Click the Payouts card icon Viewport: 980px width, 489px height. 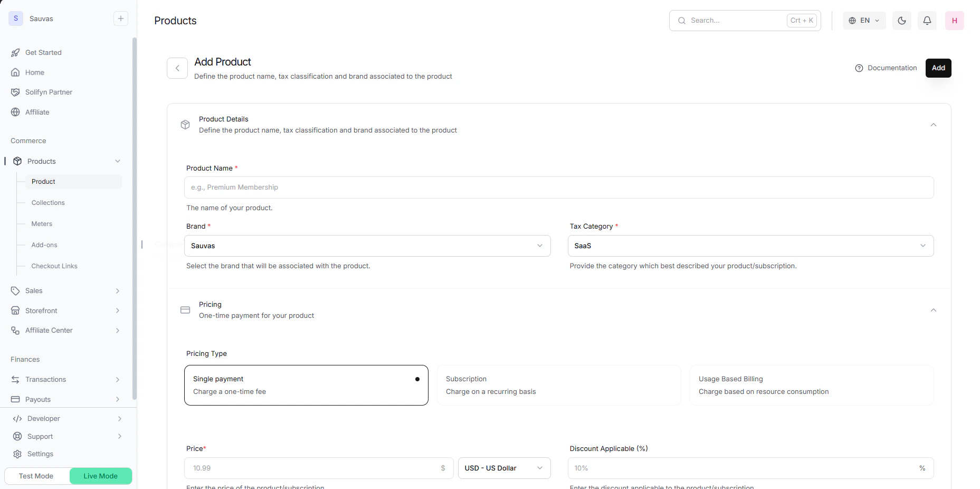point(15,399)
